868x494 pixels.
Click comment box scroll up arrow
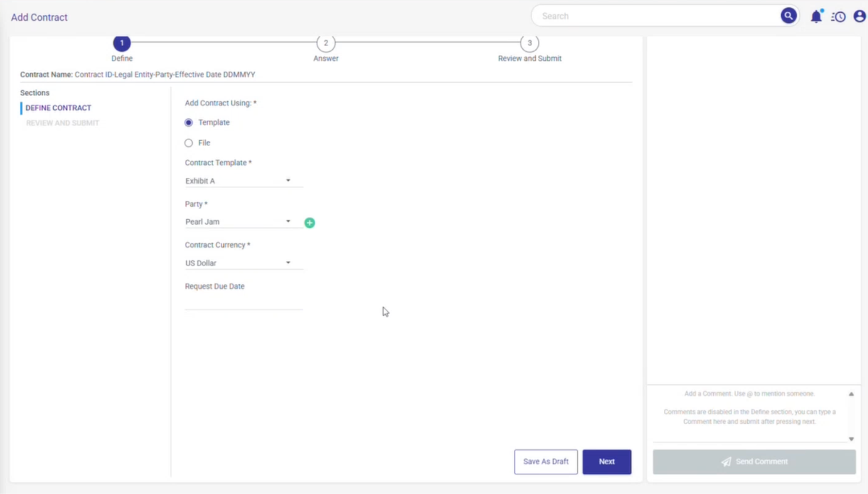851,394
